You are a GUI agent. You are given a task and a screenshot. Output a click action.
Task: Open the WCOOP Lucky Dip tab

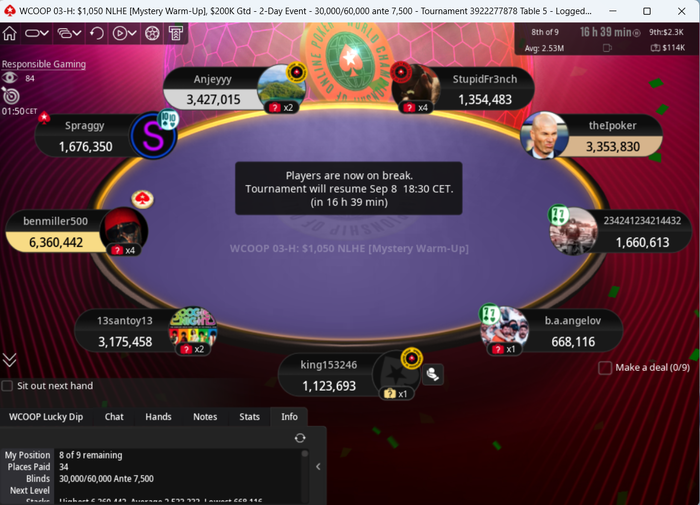tap(46, 417)
